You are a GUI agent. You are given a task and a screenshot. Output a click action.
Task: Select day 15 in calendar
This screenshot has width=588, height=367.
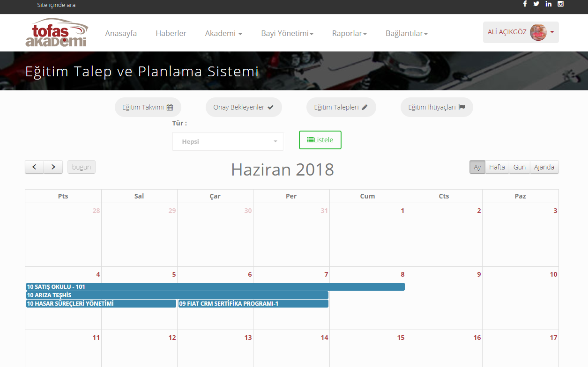401,338
